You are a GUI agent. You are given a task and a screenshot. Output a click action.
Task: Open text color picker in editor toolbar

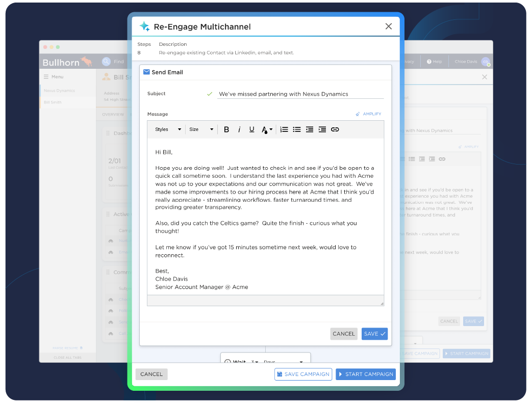click(267, 129)
